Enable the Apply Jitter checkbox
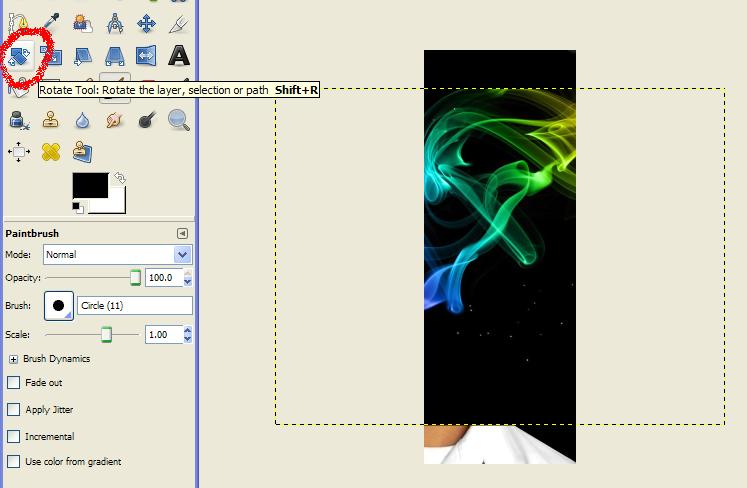Viewport: 747px width, 488px height. pos(13,409)
